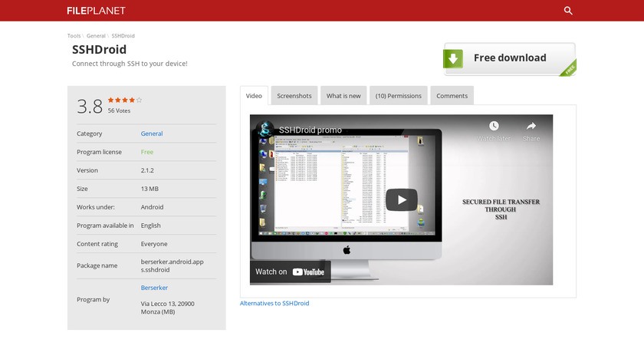Open the Screenshots tab
The height and width of the screenshot is (362, 644).
pos(294,96)
